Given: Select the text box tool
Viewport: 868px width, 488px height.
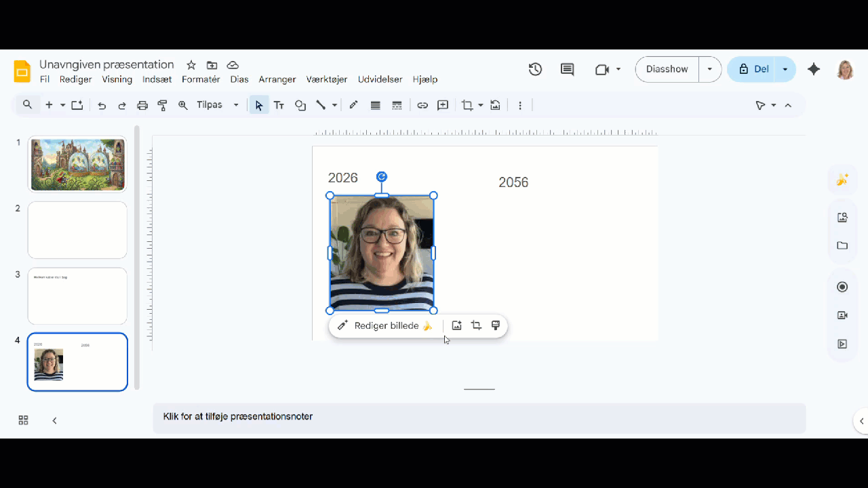Looking at the screenshot, I should point(279,106).
